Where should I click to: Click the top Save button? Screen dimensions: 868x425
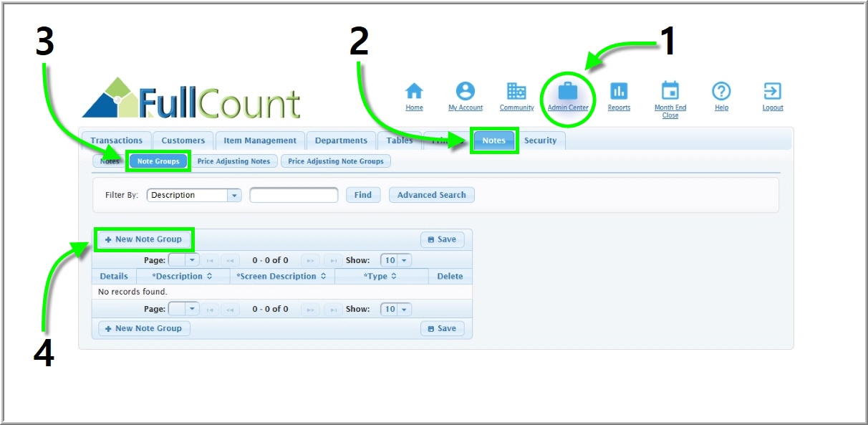pos(442,239)
